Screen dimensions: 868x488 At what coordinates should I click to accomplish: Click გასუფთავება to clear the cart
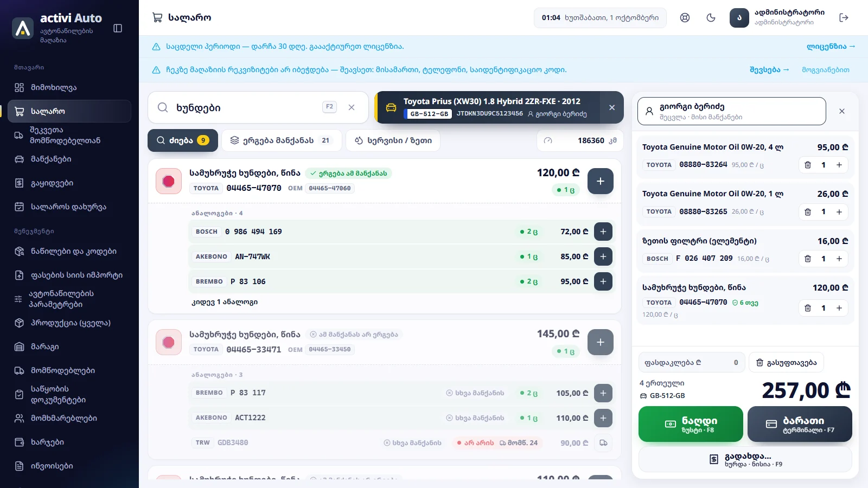tap(786, 362)
